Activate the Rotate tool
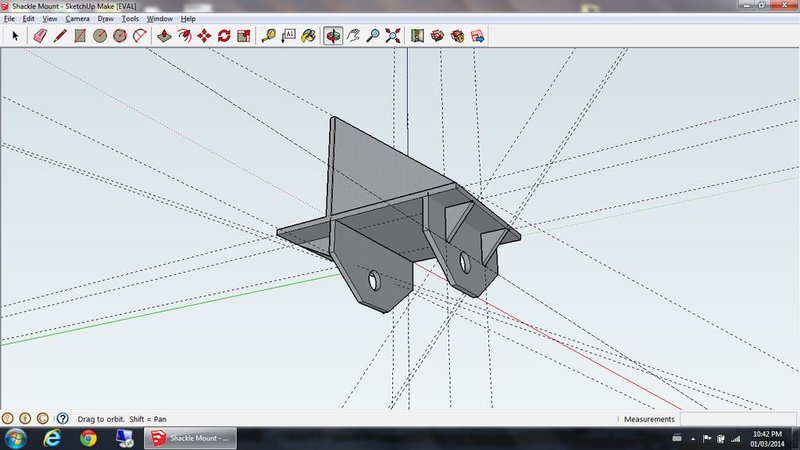The image size is (800, 450). (224, 36)
